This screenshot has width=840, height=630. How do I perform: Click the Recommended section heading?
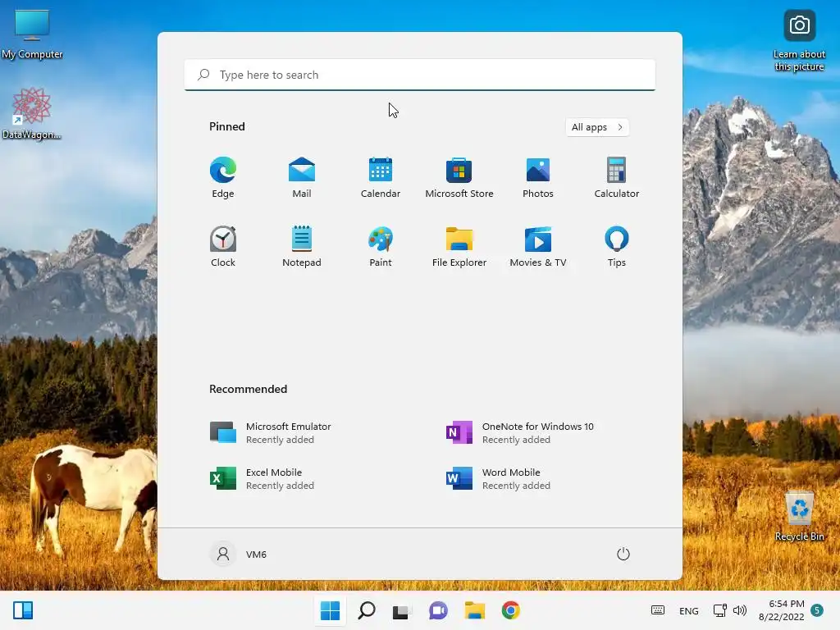(248, 389)
